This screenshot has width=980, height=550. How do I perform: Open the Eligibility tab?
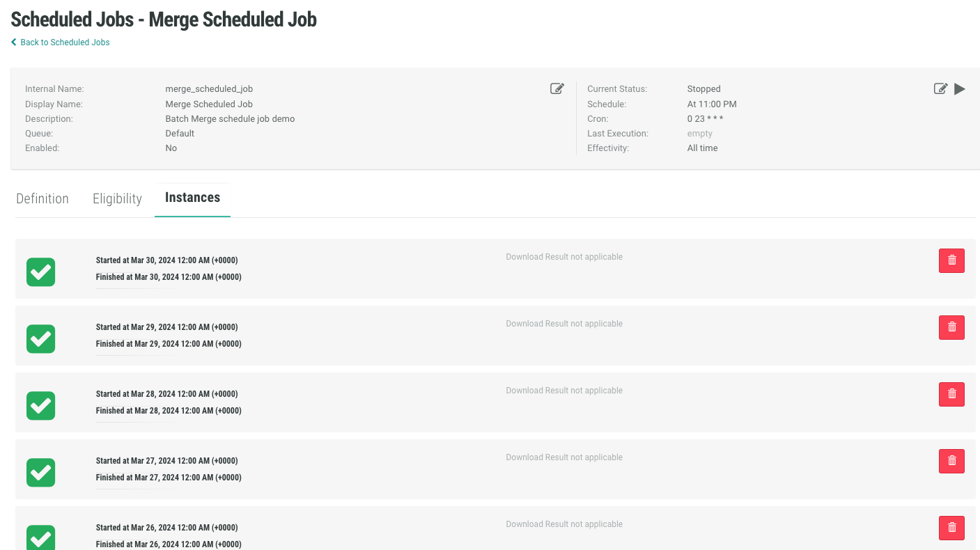[x=117, y=198]
